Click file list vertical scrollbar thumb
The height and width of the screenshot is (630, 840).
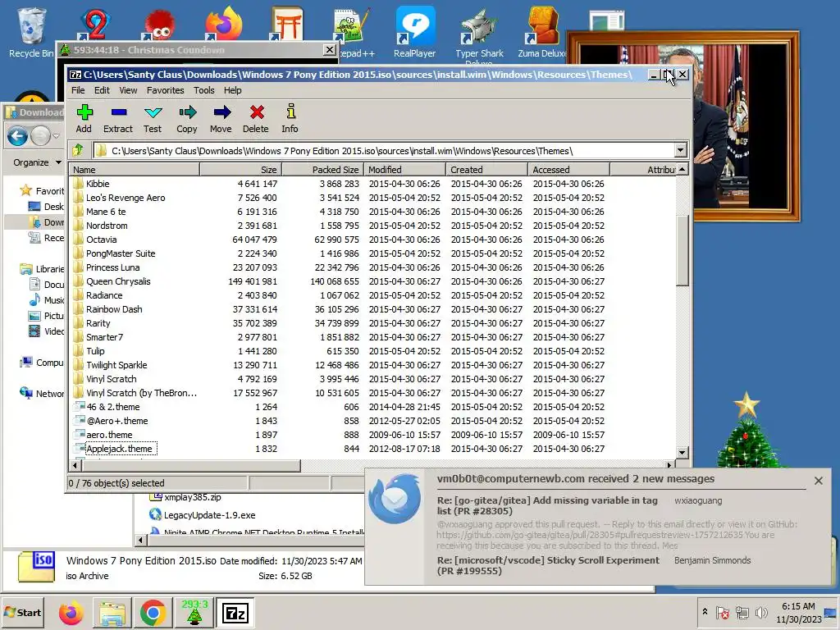coord(682,250)
